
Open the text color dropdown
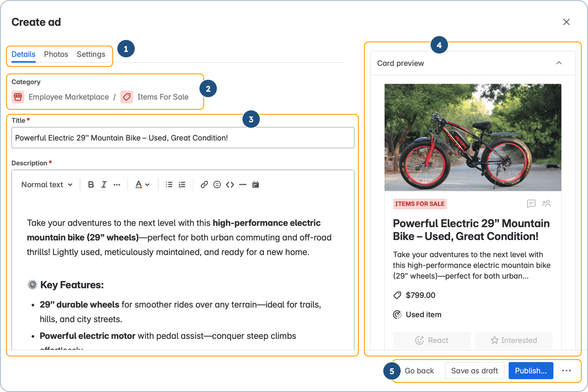click(x=142, y=184)
